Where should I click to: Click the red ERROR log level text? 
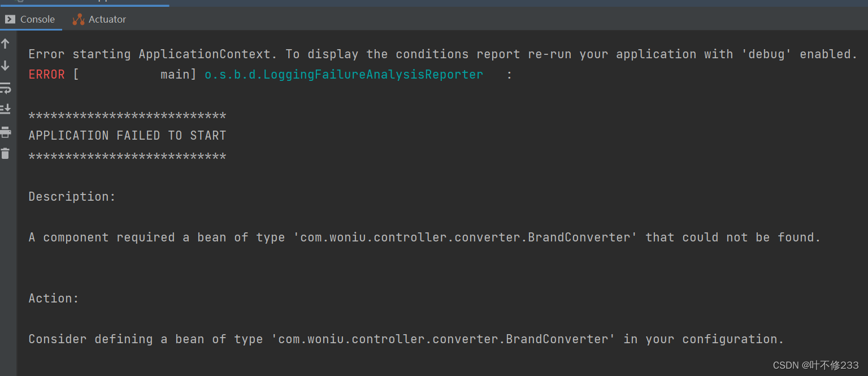coord(46,75)
